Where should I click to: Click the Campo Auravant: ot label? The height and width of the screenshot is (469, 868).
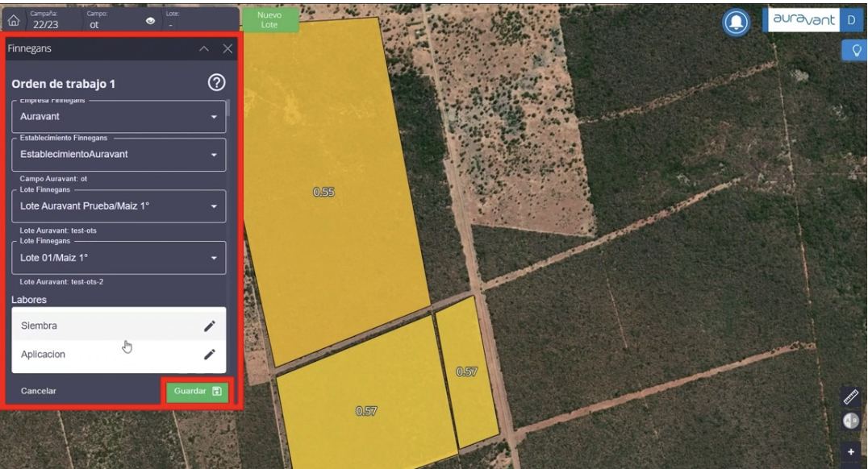[53, 179]
